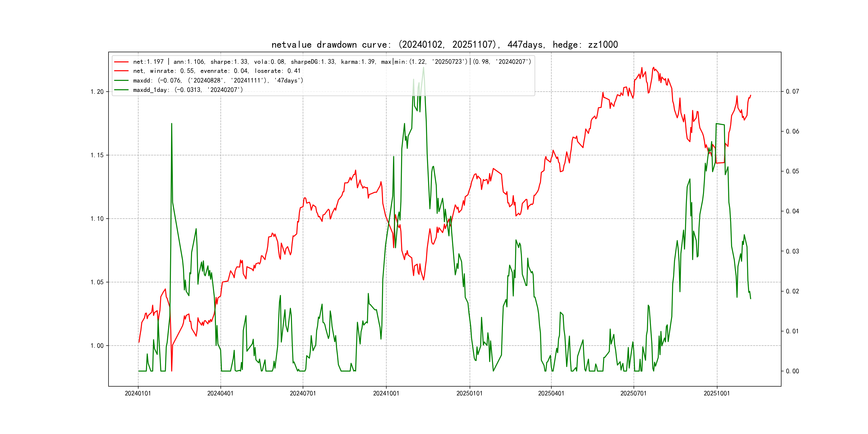Click the chart title text
868x434 pixels.
[x=444, y=44]
